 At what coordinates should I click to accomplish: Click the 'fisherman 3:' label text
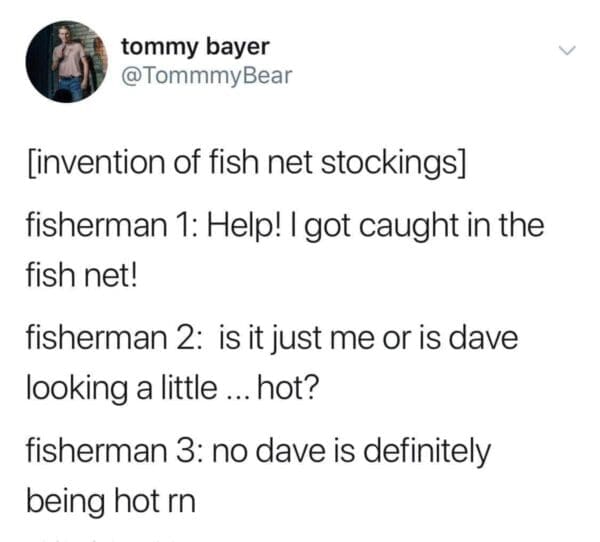coord(113,451)
